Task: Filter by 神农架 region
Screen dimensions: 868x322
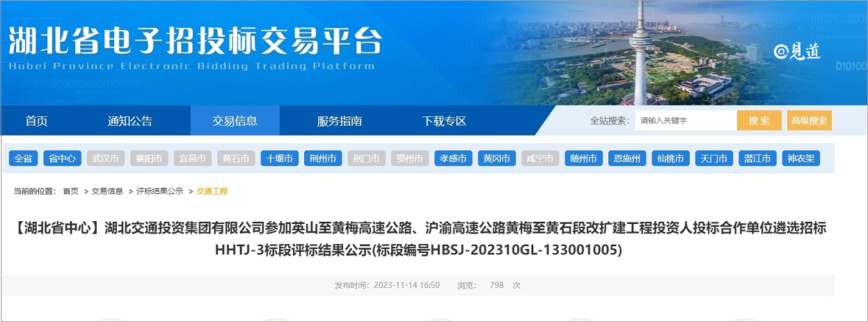Action: pyautogui.click(x=800, y=159)
